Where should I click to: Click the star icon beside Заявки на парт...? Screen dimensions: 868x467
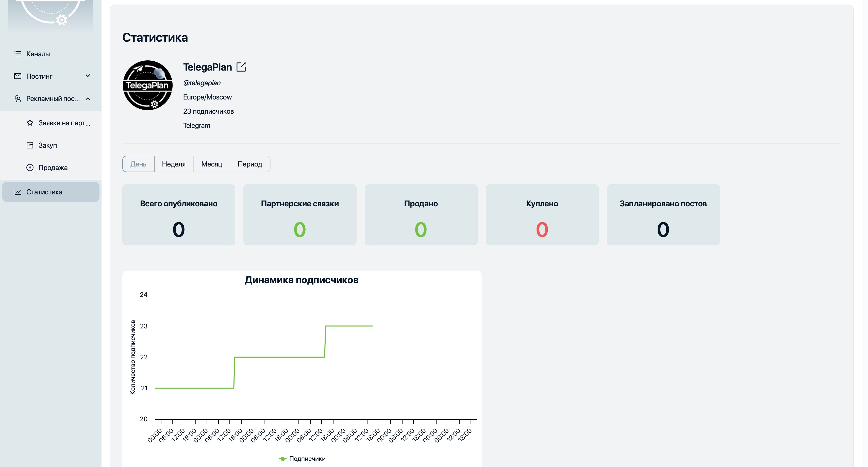click(x=30, y=123)
